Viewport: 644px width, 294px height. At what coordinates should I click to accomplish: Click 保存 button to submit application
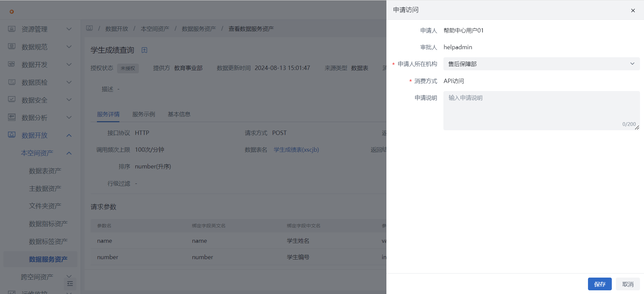pos(600,284)
